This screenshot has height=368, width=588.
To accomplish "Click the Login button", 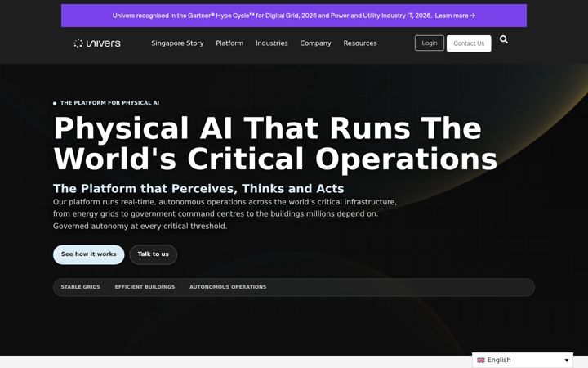I will click(x=430, y=43).
